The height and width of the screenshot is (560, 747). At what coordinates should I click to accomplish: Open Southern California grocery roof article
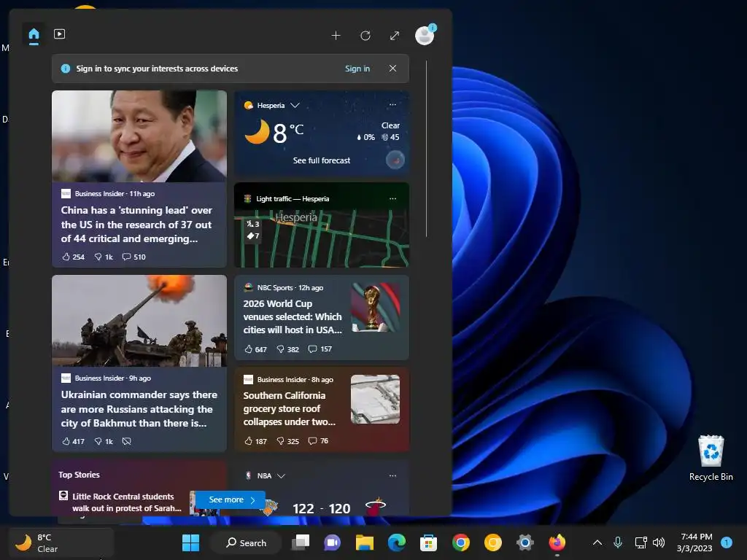coord(289,408)
